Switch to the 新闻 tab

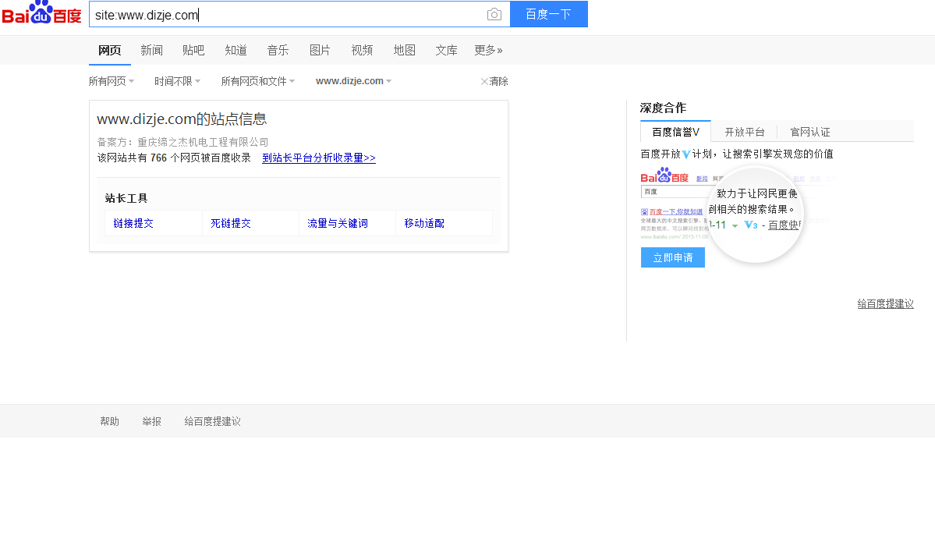tap(151, 50)
